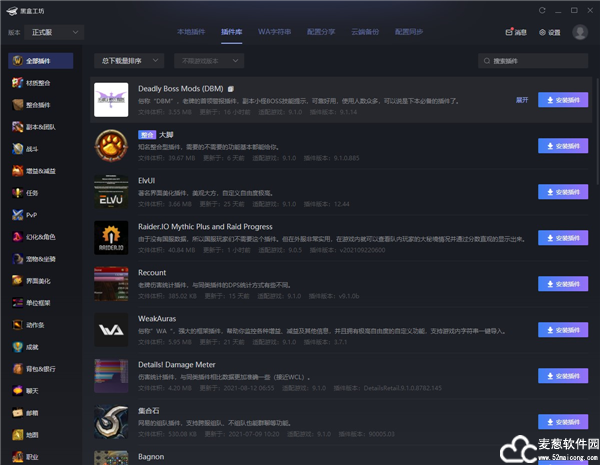Open the 职业 class category icon
The width and height of the screenshot is (600, 465).
tap(17, 457)
